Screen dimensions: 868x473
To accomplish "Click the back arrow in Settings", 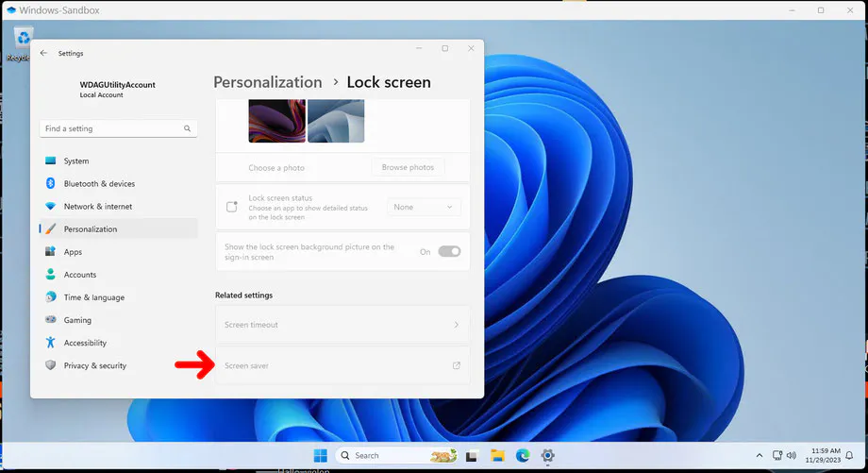I will pos(43,53).
